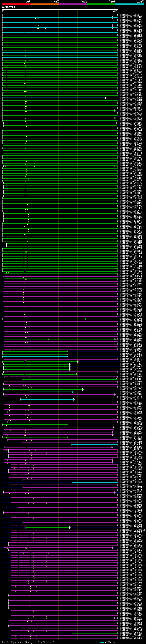Select hit label UniRef100_A6SJQ9
This screenshot has height=644, width=146.
point(131,347)
